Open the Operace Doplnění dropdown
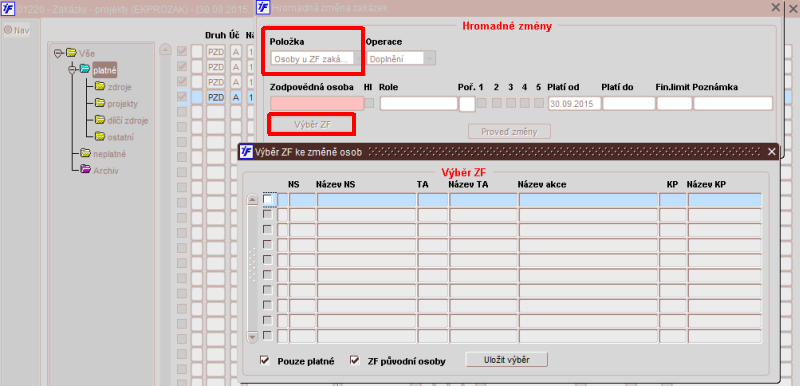 (401, 59)
